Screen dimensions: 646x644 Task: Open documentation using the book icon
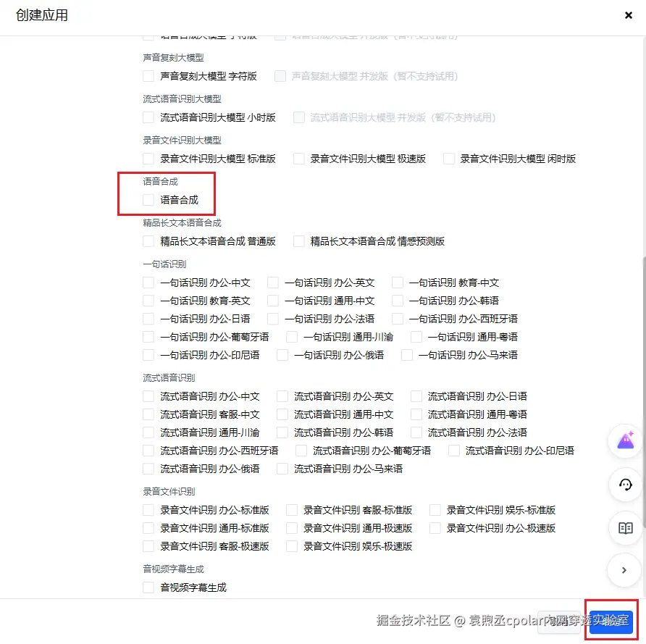coord(624,529)
